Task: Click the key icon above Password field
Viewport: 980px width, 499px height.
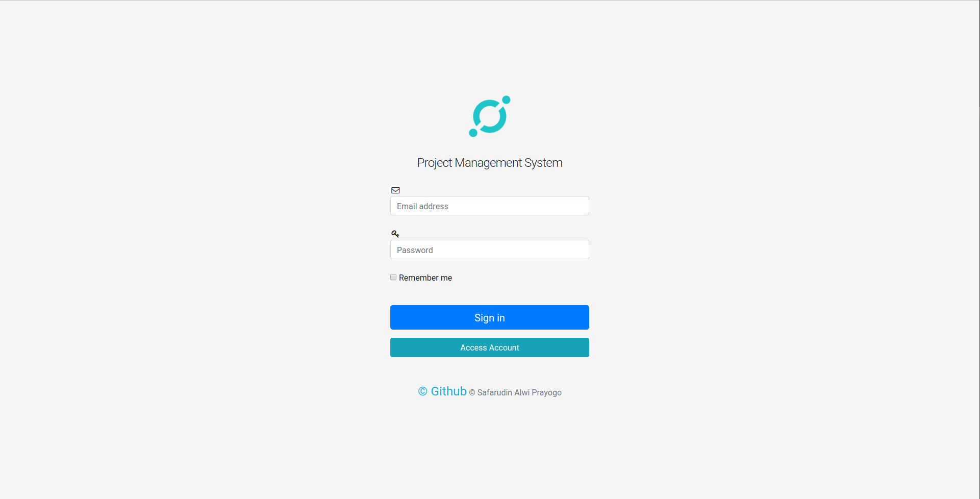Action: [x=395, y=234]
